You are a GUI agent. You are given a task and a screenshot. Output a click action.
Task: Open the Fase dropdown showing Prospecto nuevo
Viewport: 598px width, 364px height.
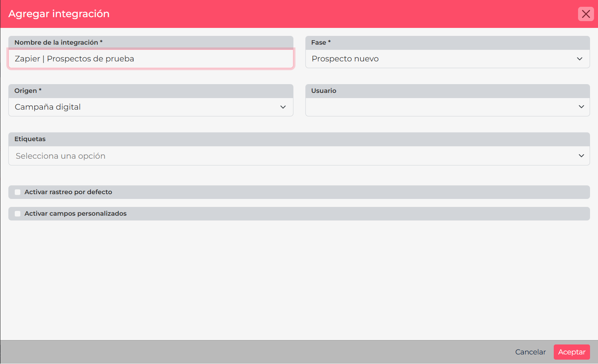tap(447, 59)
